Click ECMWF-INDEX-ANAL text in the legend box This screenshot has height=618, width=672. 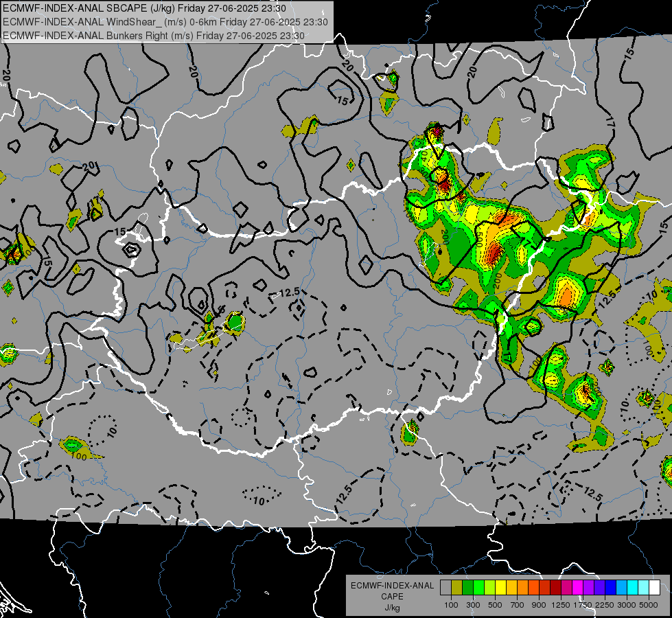click(x=392, y=586)
